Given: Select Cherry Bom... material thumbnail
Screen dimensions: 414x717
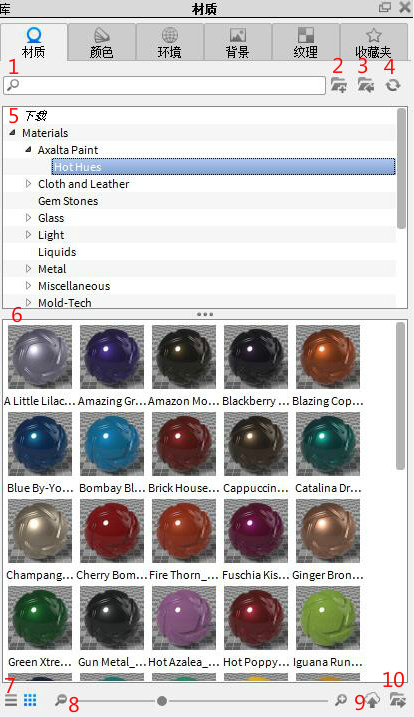Looking at the screenshot, I should tap(112, 530).
